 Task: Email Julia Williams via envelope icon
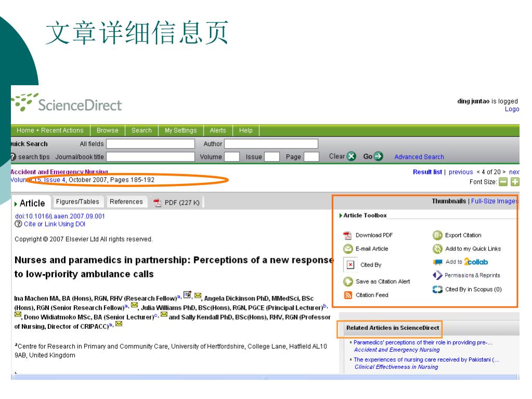click(x=18, y=314)
